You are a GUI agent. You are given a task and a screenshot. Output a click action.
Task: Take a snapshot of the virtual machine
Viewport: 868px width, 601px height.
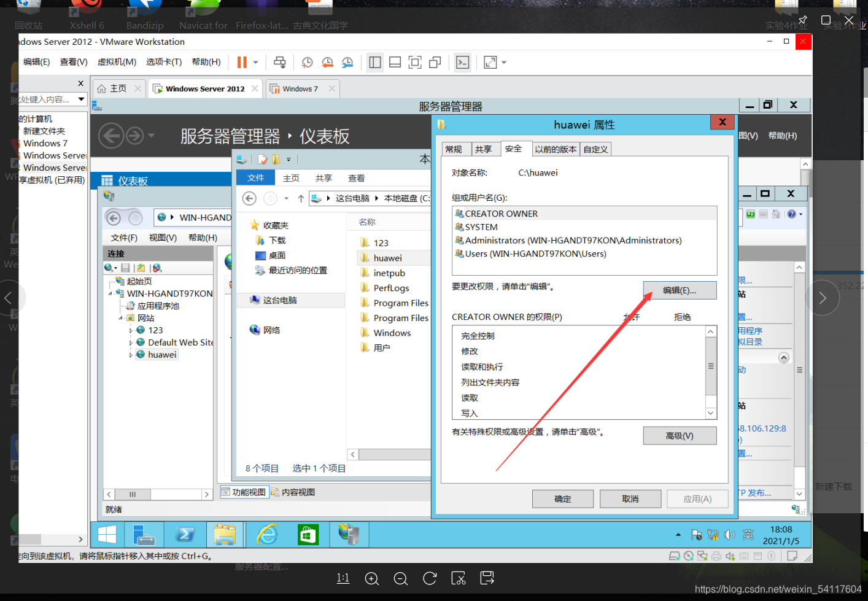(x=308, y=62)
